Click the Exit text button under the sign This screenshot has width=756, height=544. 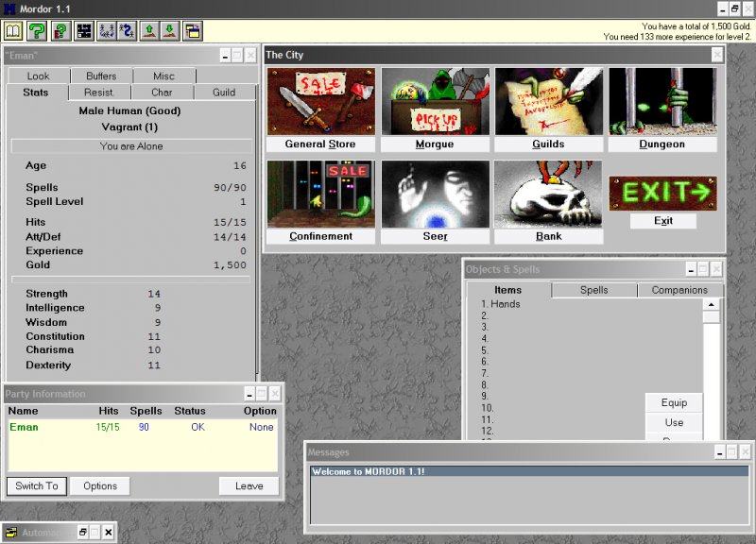click(663, 221)
